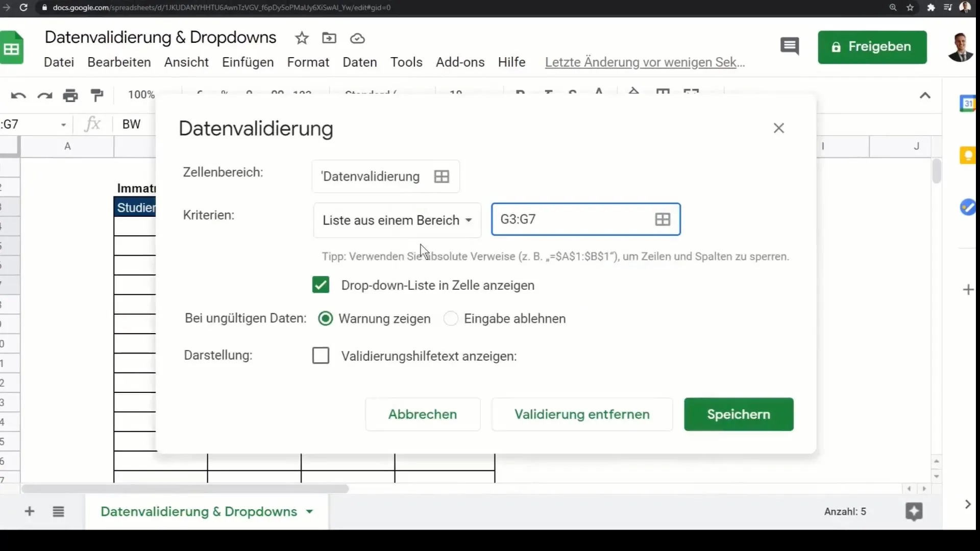The width and height of the screenshot is (980, 551).
Task: Click the document title Datenvalidierung & Dropdowns
Action: click(x=160, y=37)
